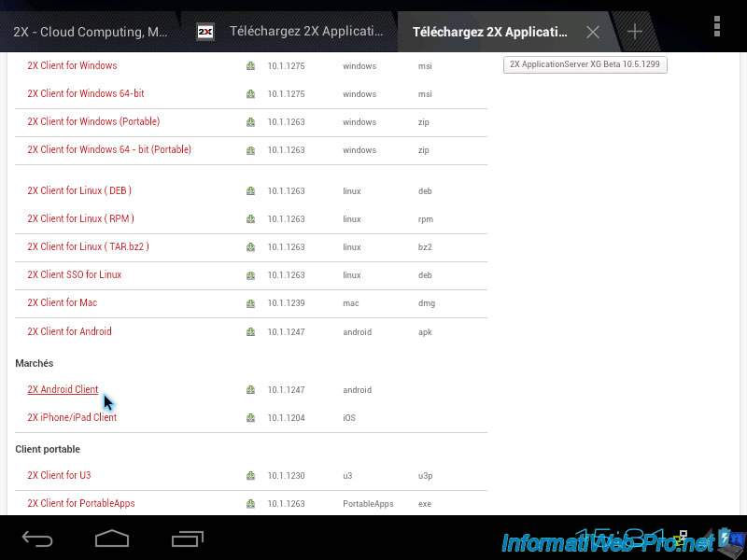The width and height of the screenshot is (747, 560).
Task: Click the Client portable section heading
Action: point(48,450)
